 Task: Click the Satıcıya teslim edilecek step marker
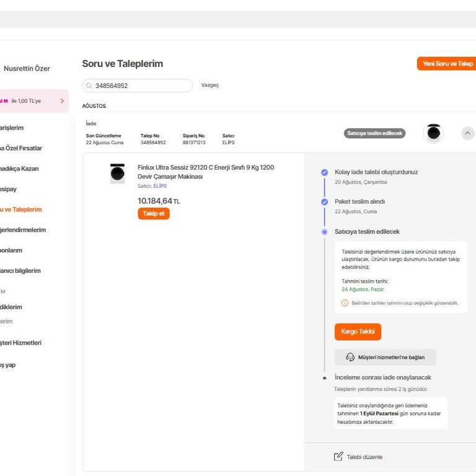tap(324, 232)
